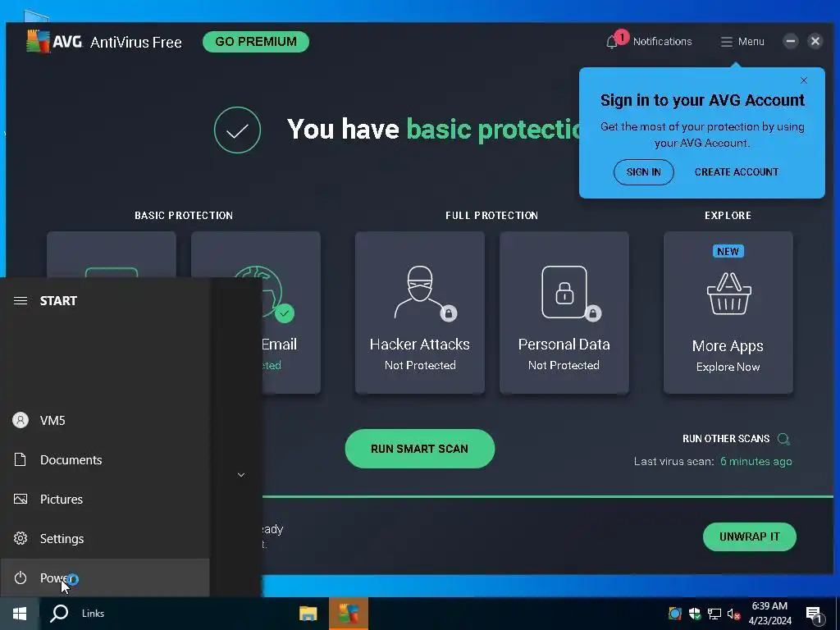Expand the START hamburger menu
The width and height of the screenshot is (840, 630).
(21, 300)
